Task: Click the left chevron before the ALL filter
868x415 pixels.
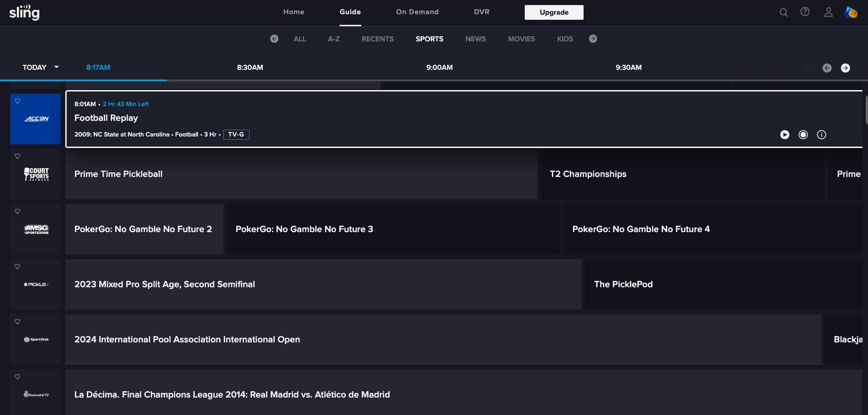Action: [274, 39]
